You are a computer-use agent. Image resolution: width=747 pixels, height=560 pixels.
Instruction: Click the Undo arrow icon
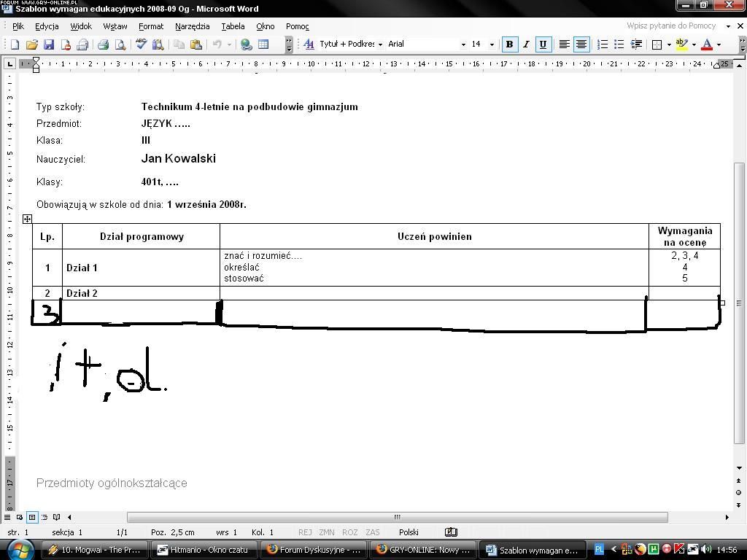click(217, 44)
